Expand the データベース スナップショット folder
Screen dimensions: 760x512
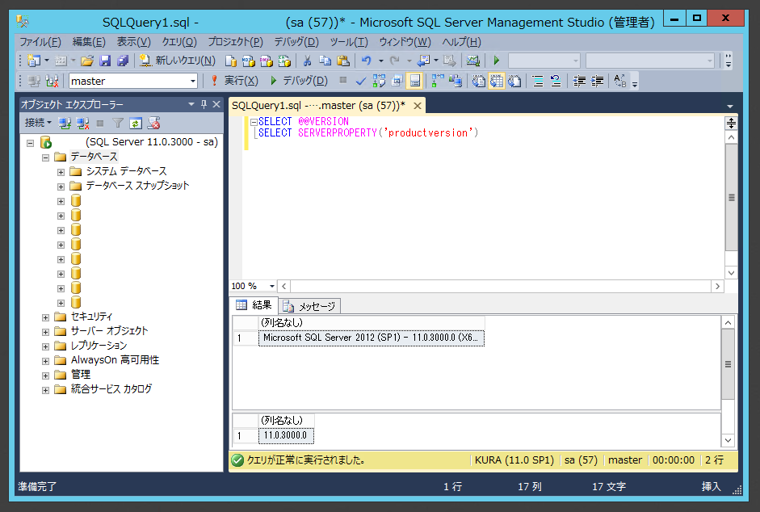pos(61,187)
